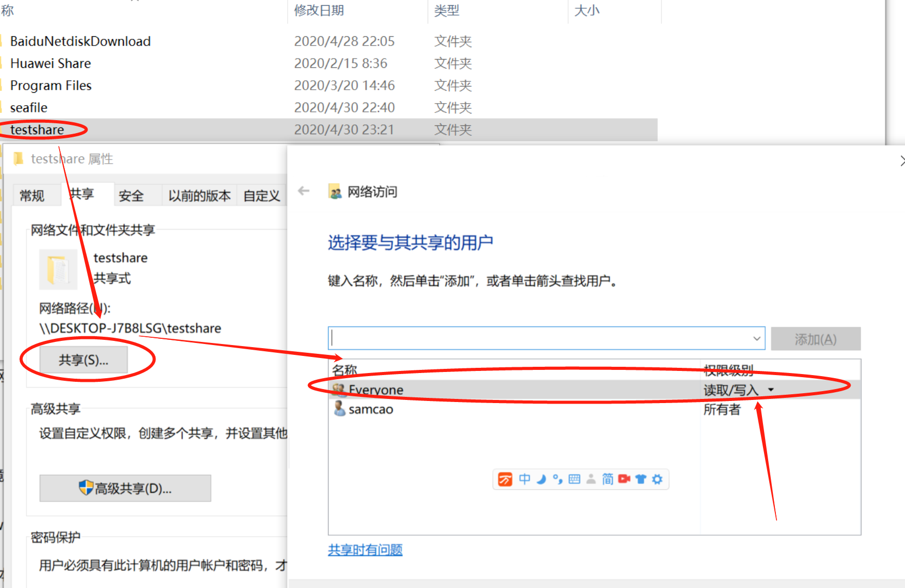This screenshot has height=588, width=905.
Task: Select the samcao row in the user list
Action: (595, 409)
